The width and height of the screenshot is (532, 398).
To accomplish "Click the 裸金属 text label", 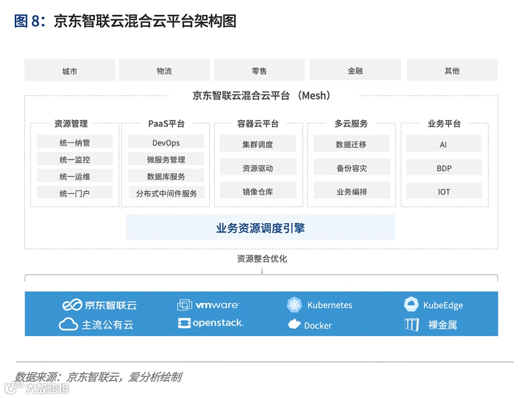I will click(x=442, y=325).
